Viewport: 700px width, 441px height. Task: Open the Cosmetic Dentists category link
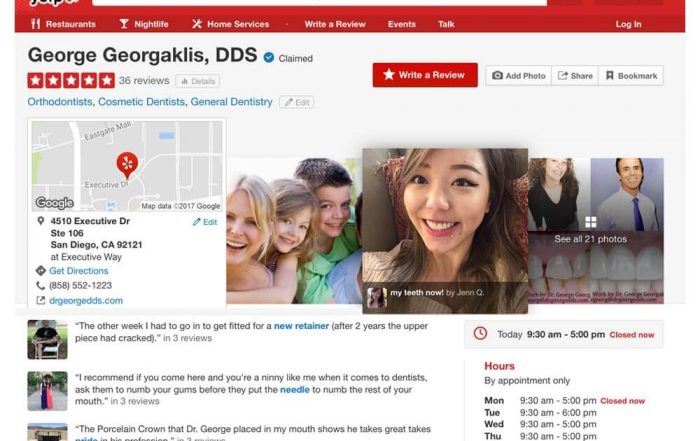pyautogui.click(x=141, y=102)
